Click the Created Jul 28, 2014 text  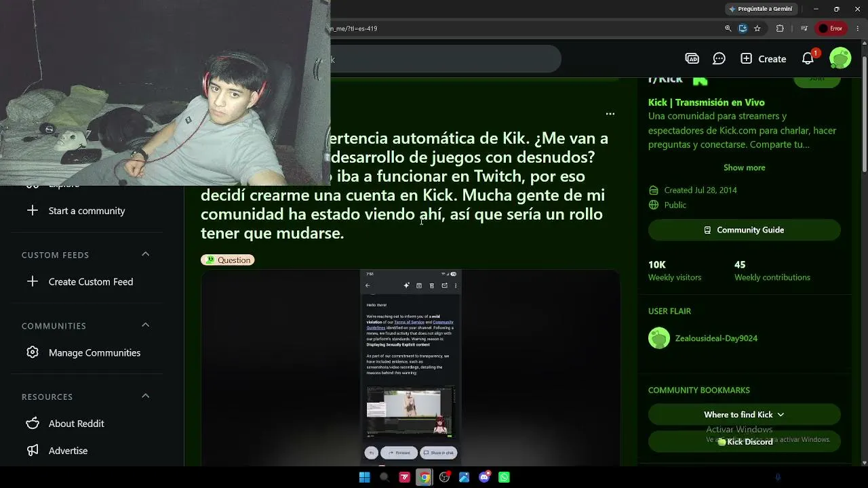(x=701, y=190)
